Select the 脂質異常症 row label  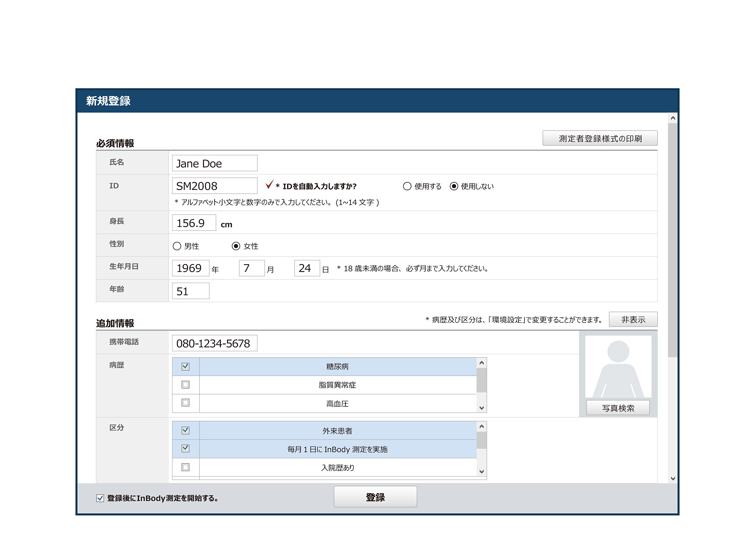click(x=337, y=385)
